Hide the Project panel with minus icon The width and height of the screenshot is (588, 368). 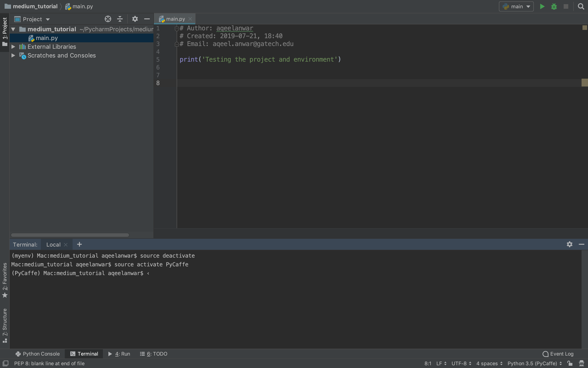(x=147, y=19)
